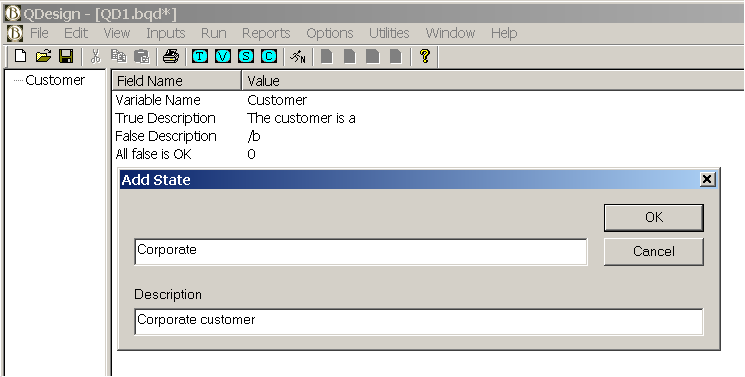Confirm the new state with OK

(654, 218)
